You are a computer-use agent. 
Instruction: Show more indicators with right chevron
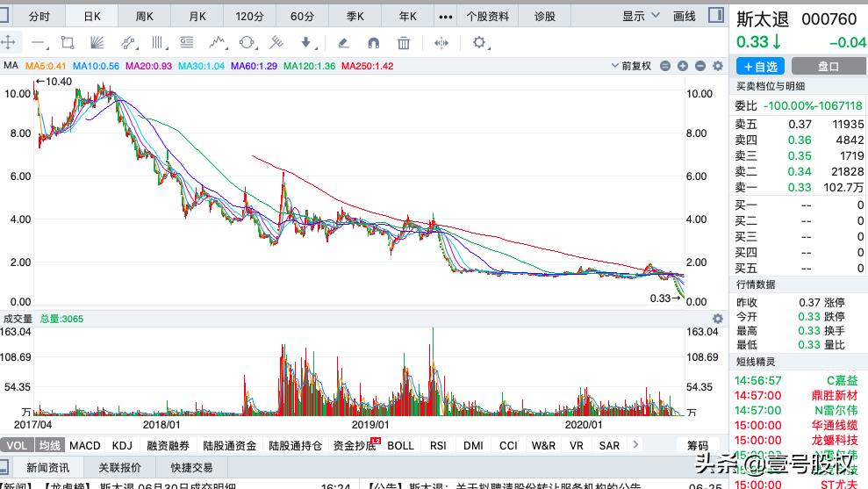[635, 444]
